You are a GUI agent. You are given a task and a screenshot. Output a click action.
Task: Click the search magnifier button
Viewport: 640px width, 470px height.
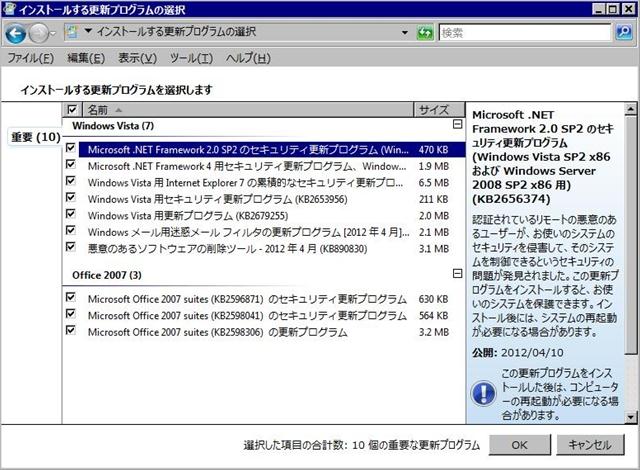(624, 32)
